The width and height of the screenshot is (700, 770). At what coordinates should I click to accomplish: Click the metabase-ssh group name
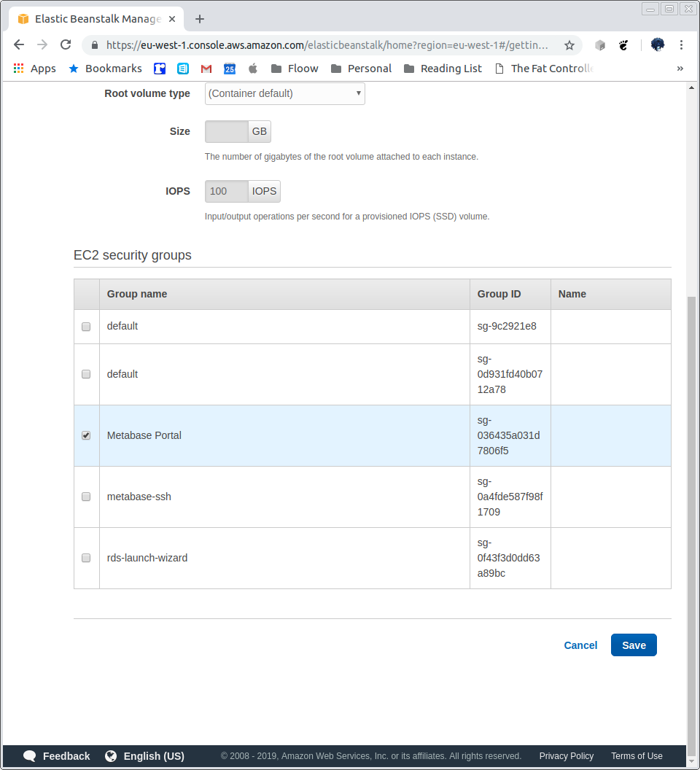tap(139, 497)
